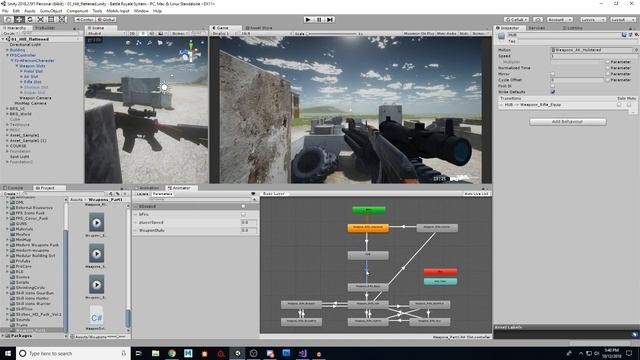Open the component help icon in Inspector
The image size is (640, 360).
coord(624,35)
